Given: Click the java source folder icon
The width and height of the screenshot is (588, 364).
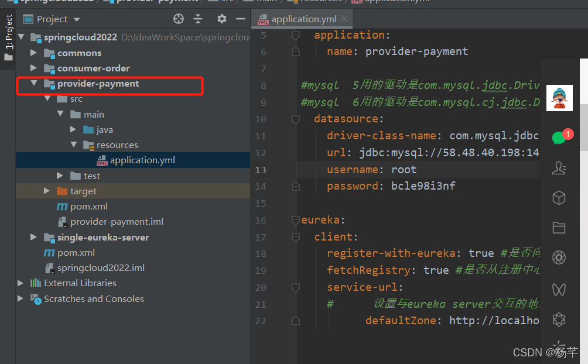Looking at the screenshot, I should click(88, 130).
